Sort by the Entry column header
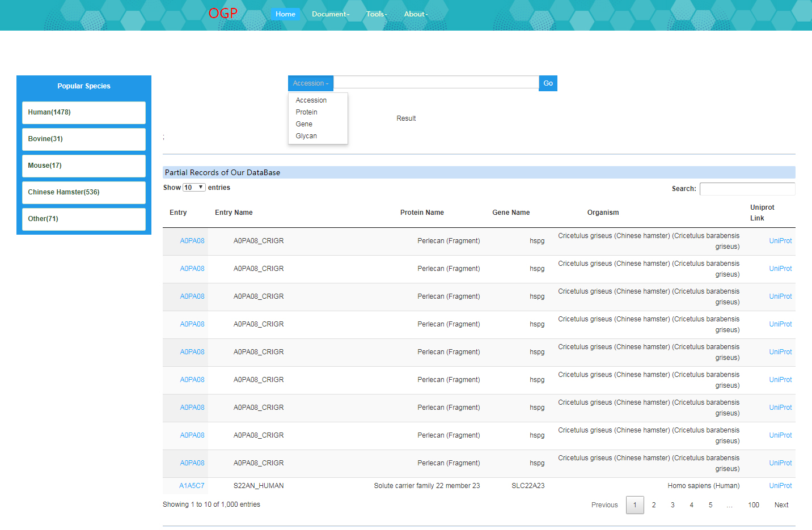The image size is (812, 530). click(178, 213)
